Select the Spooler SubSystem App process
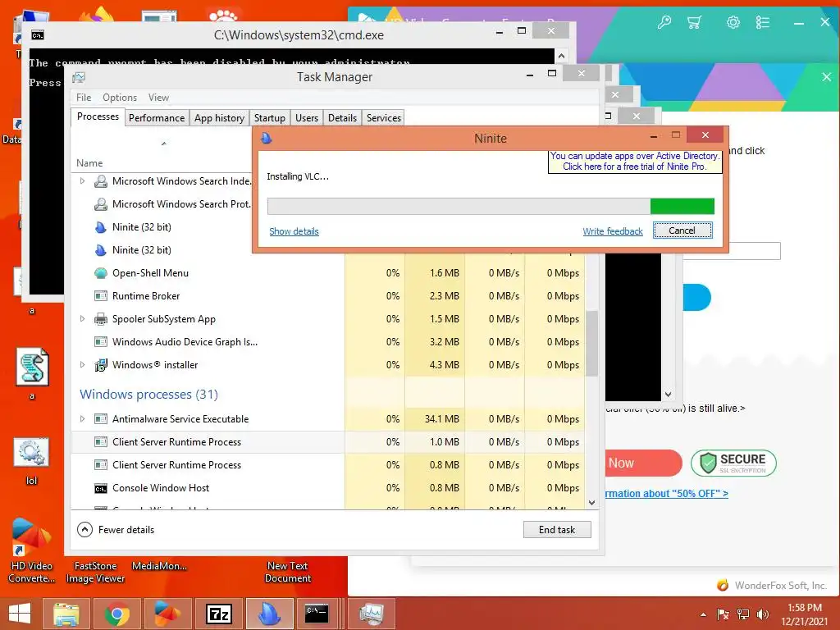Screen dimensions: 840x630 208,319
